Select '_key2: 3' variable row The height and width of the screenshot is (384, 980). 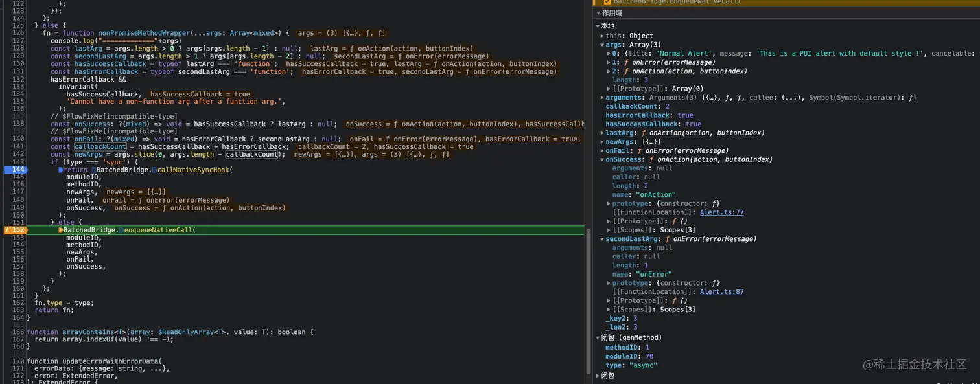622,319
